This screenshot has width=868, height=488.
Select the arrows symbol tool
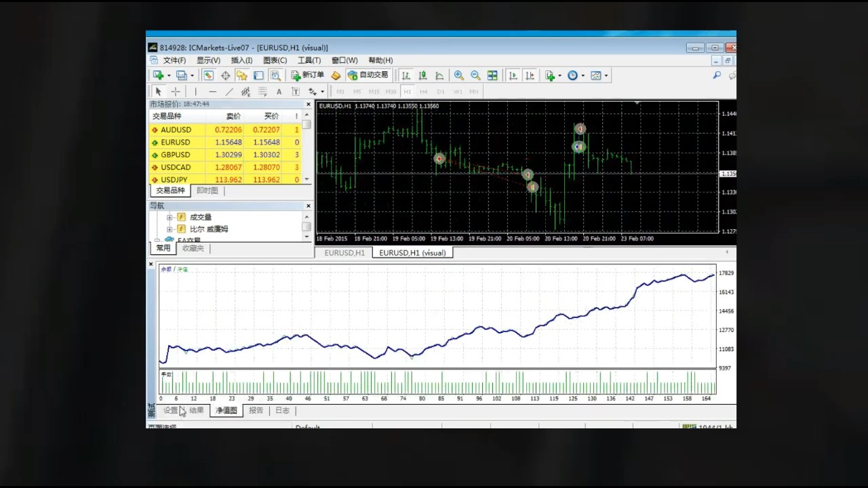[x=313, y=91]
